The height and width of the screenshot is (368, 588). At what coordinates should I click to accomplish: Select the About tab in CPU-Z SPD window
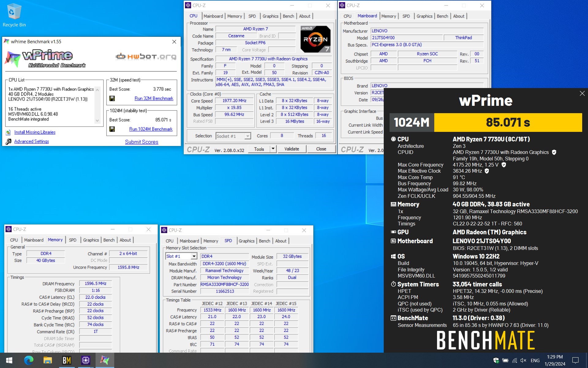pos(281,241)
